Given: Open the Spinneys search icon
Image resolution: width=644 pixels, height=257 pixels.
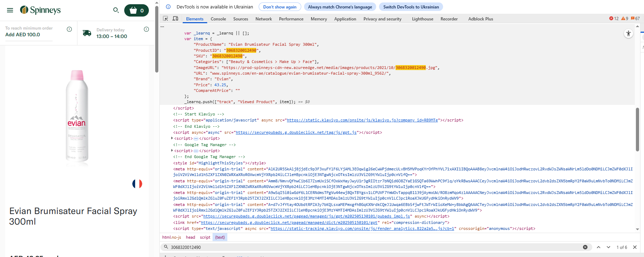Looking at the screenshot, I should point(116,10).
